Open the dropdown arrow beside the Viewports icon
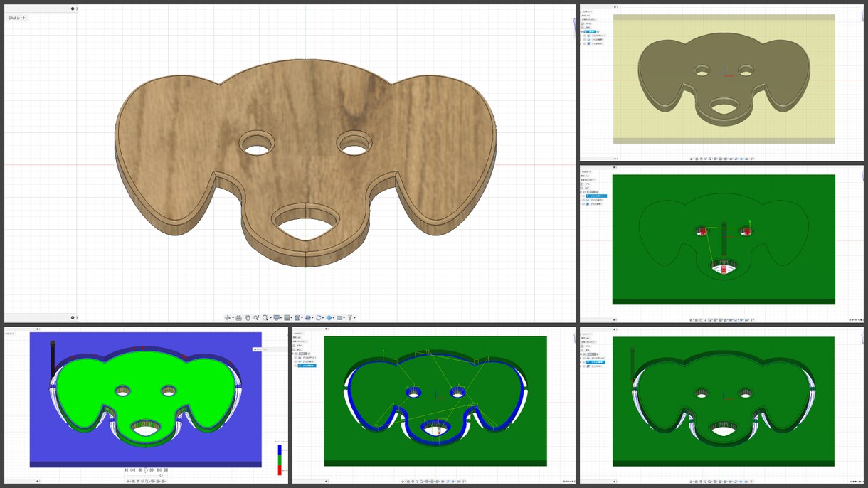 coord(303,318)
